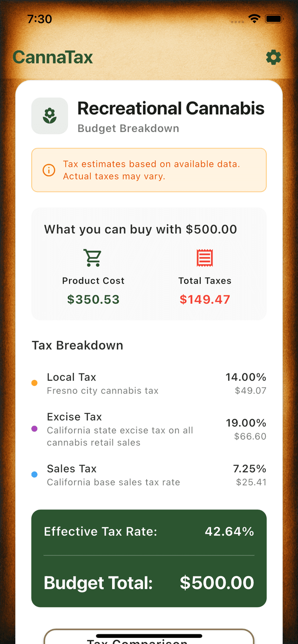Select the Excise Tax row title
This screenshot has height=644, width=298.
[x=74, y=417]
